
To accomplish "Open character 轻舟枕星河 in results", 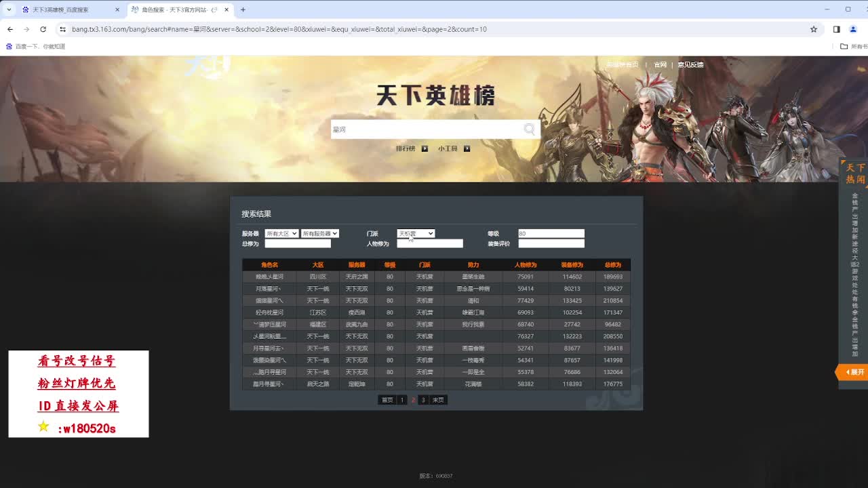I will 269,312.
